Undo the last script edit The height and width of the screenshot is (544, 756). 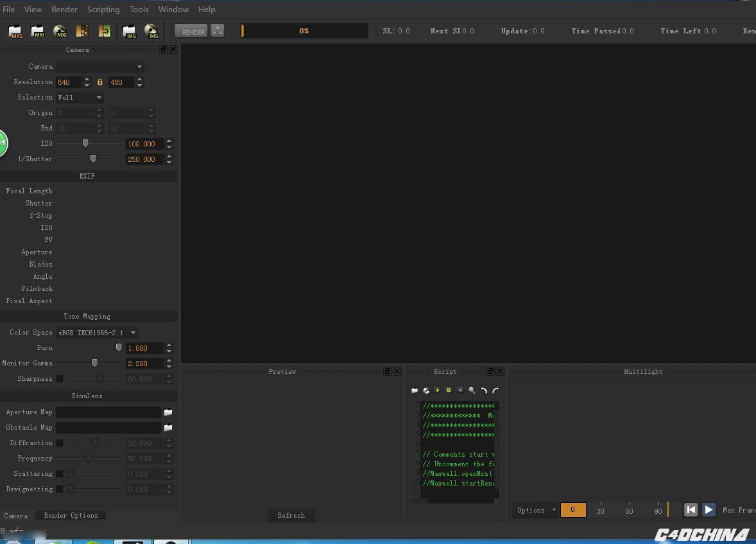[484, 390]
